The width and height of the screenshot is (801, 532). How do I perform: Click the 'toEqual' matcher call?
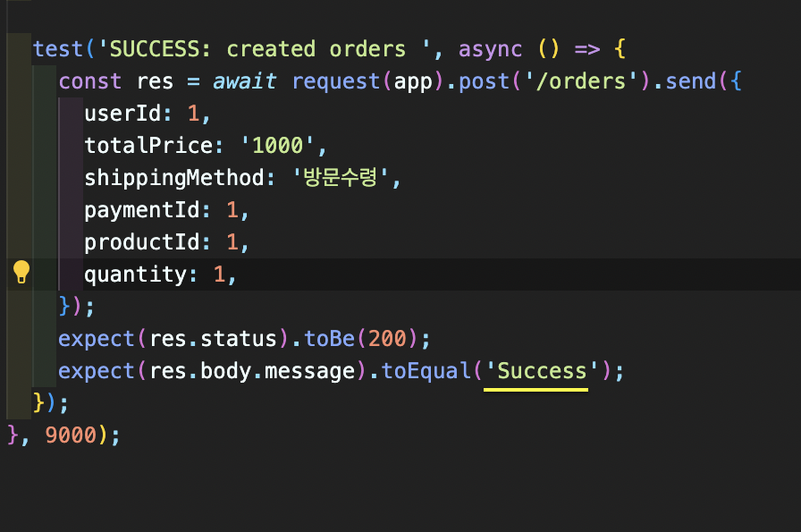[x=426, y=372]
